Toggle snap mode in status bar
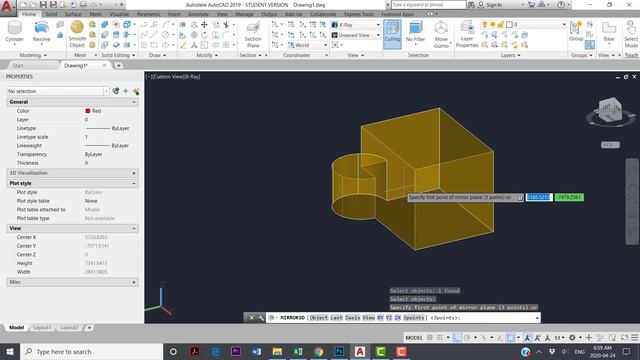 click(x=440, y=338)
